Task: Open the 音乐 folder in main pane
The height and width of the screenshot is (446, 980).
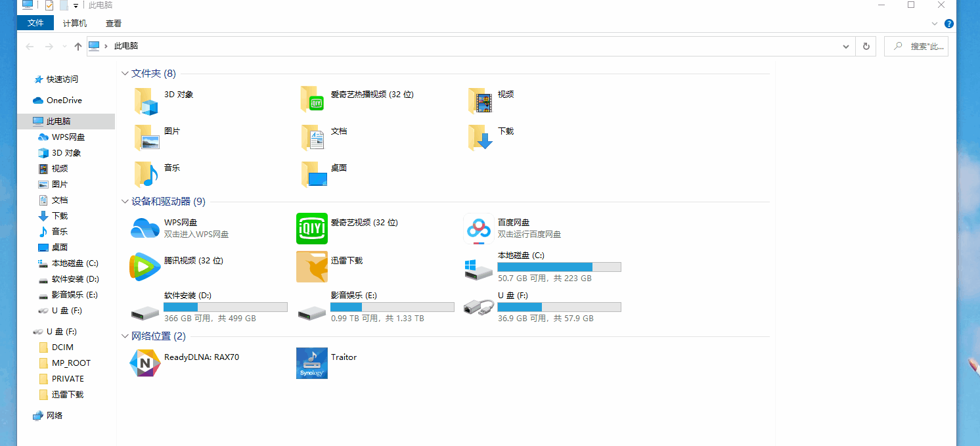Action: (x=146, y=174)
